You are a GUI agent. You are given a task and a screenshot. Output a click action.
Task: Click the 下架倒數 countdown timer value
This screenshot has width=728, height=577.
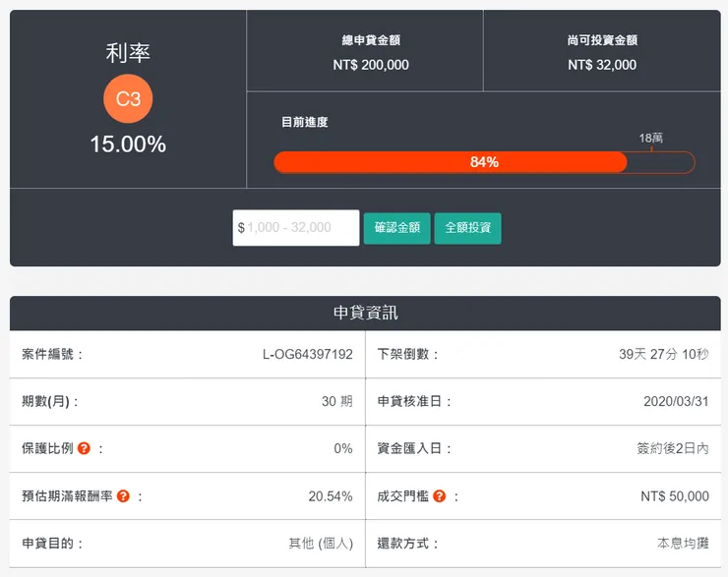point(663,354)
